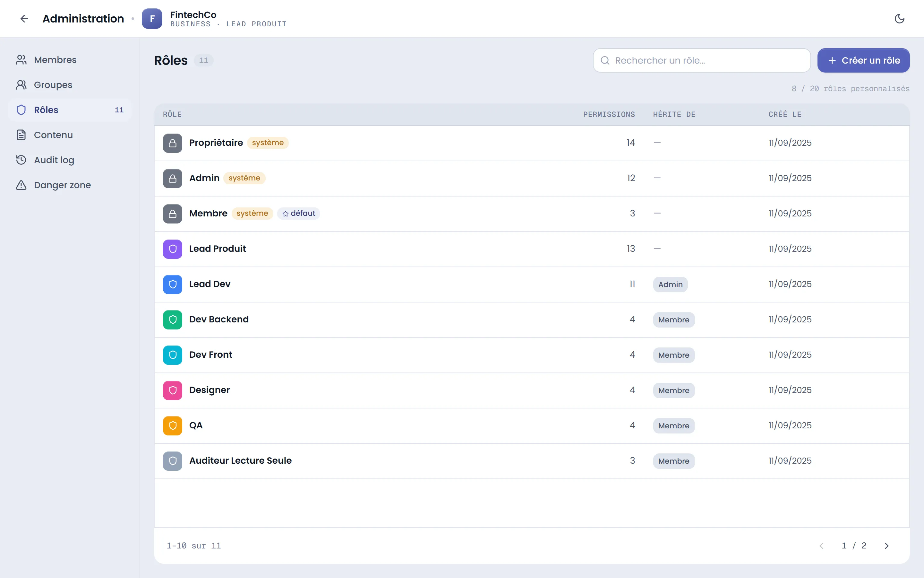
Task: Click 8 / 20 rôles personnalisés text
Action: click(x=850, y=89)
